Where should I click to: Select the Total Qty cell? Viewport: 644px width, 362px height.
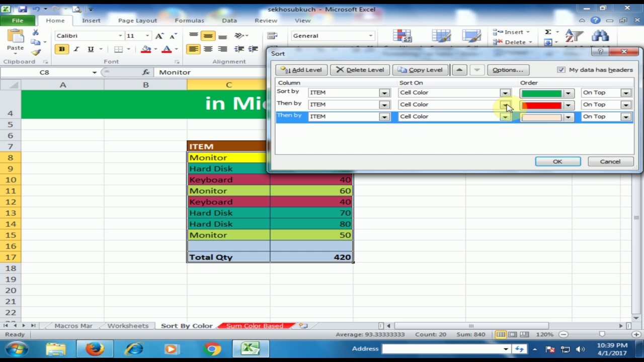228,257
